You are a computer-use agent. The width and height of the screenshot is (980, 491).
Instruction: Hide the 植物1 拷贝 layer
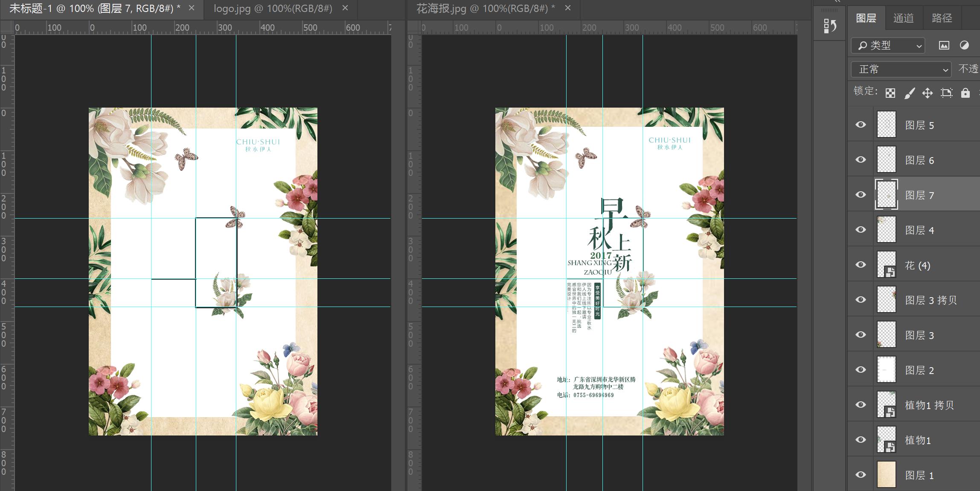pos(861,405)
